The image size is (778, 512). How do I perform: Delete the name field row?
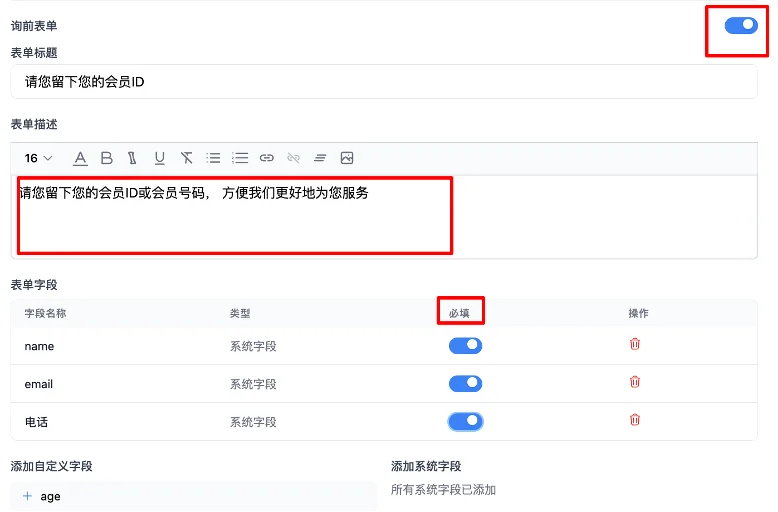(x=634, y=344)
